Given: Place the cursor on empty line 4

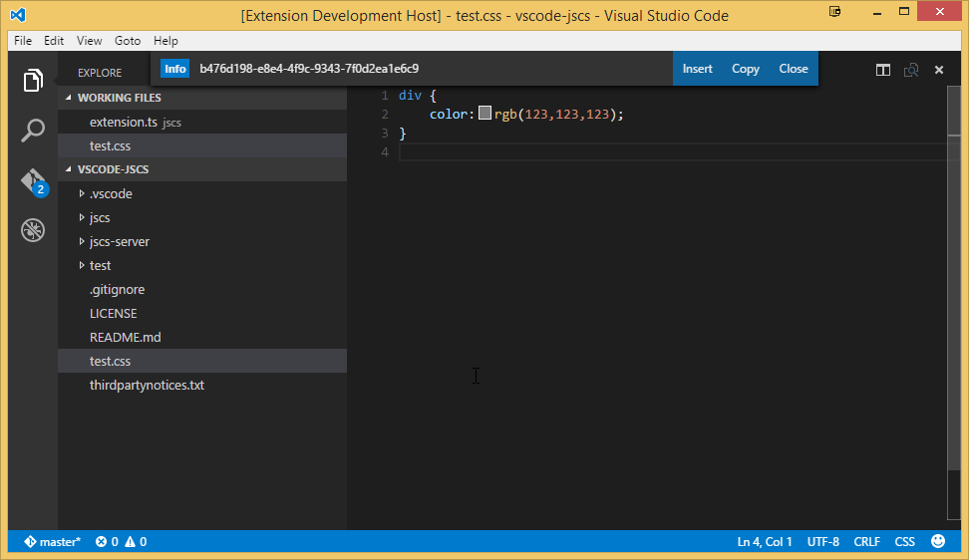Looking at the screenshot, I should click(674, 151).
